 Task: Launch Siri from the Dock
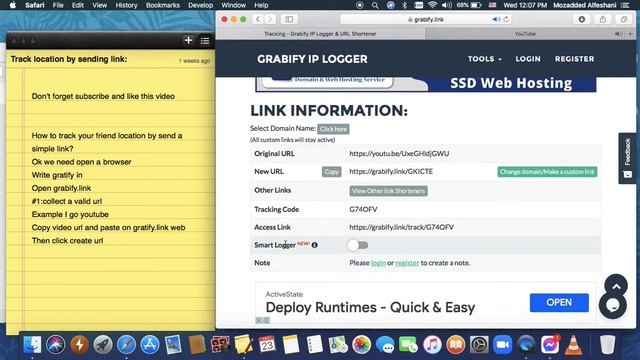tap(56, 345)
